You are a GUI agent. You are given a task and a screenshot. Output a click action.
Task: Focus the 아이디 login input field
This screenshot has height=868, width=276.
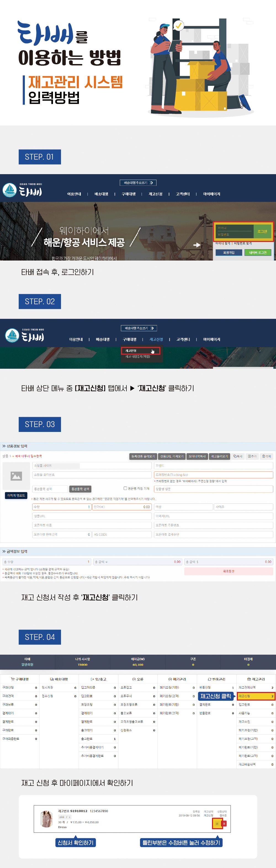tap(235, 228)
